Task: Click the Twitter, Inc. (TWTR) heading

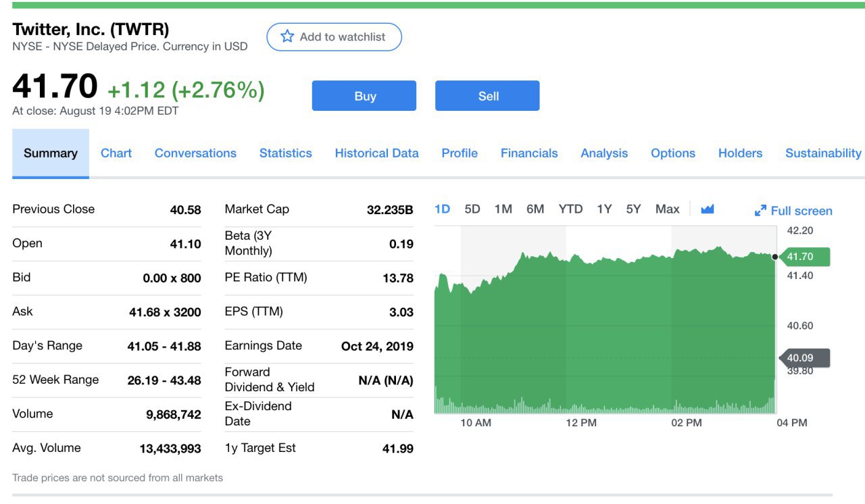Action: point(91,30)
